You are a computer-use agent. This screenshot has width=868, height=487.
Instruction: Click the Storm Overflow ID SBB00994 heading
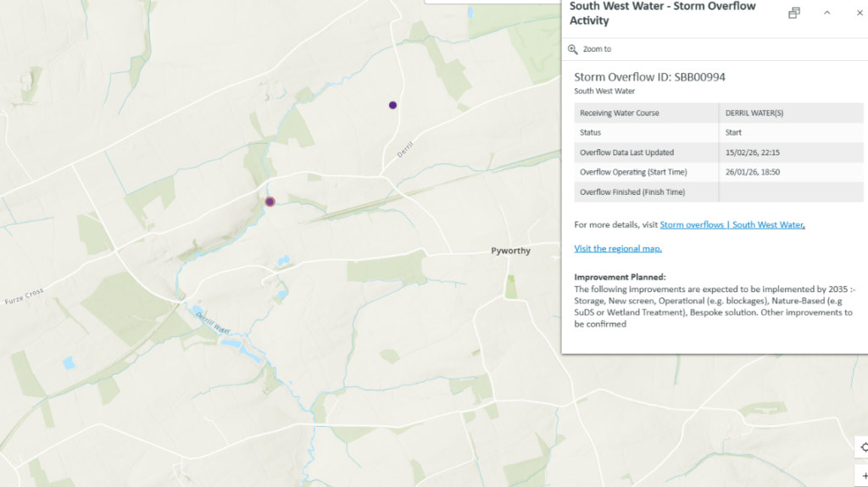[649, 77]
